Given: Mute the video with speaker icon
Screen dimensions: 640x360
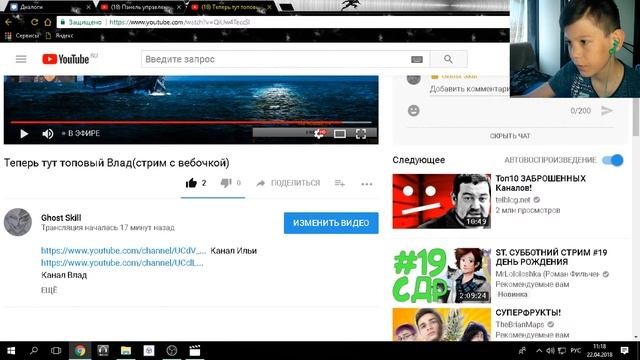Looking at the screenshot, I should (47, 133).
